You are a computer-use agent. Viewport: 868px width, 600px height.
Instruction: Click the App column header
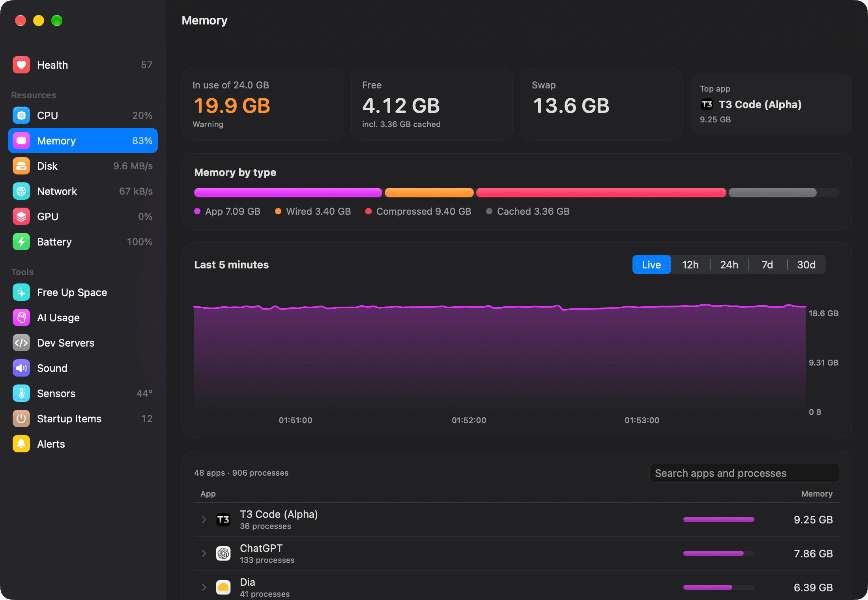[208, 494]
